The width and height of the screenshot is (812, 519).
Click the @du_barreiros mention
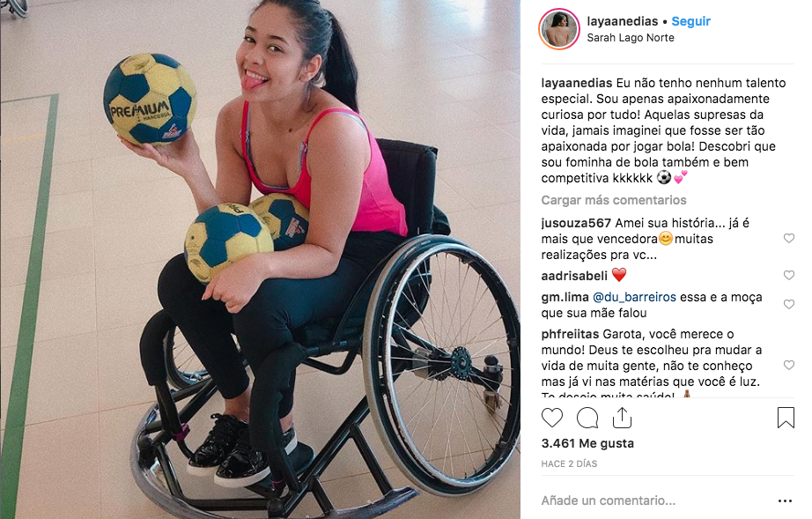tap(634, 297)
